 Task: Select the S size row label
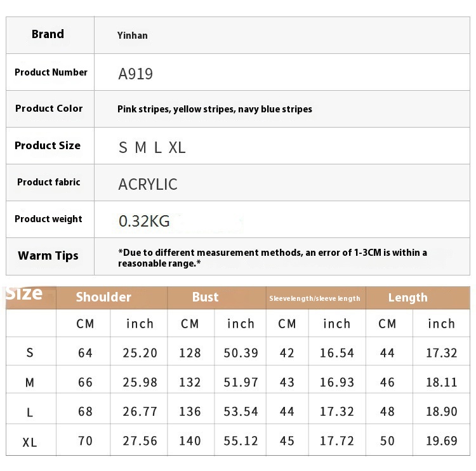point(30,353)
